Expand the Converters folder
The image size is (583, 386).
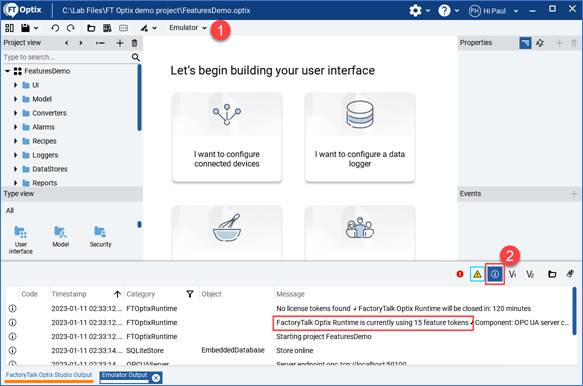15,113
